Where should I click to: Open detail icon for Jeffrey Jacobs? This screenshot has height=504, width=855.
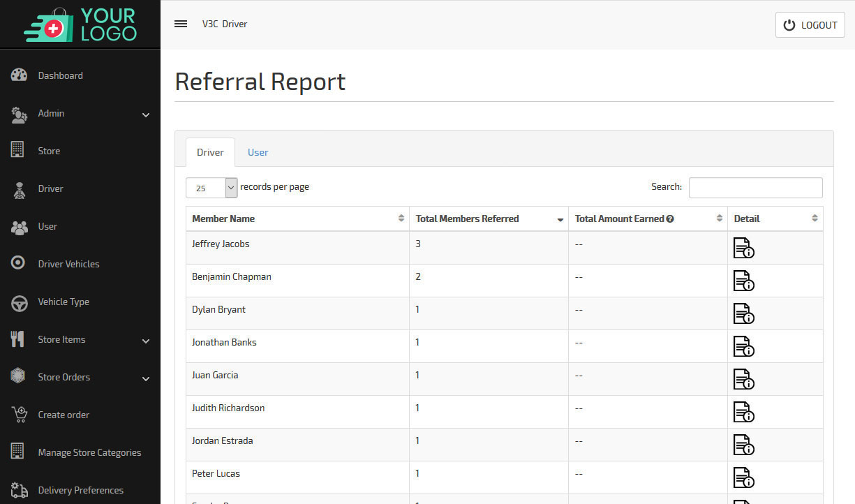coord(743,248)
